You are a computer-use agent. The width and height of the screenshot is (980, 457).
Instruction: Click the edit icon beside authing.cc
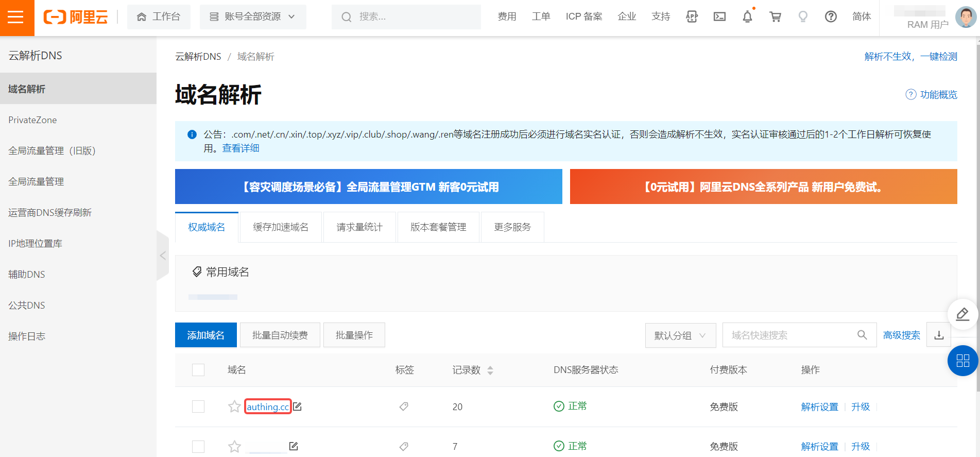(298, 407)
